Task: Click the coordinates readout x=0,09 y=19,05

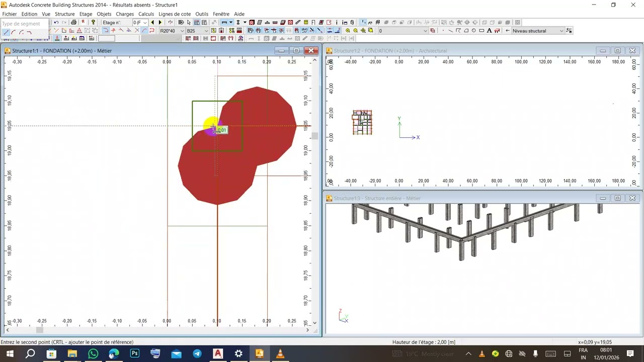Action: (x=595, y=342)
